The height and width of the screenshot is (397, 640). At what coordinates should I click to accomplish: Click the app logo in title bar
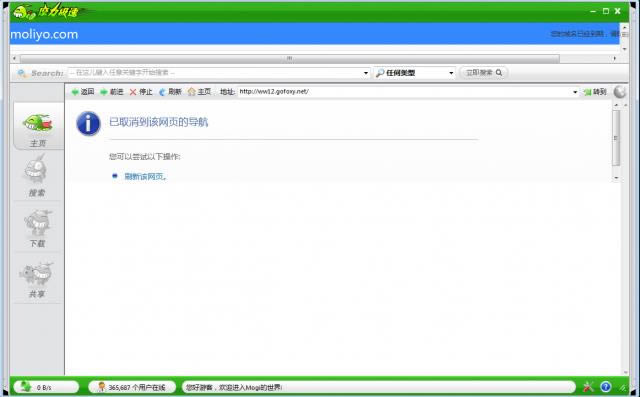point(45,11)
